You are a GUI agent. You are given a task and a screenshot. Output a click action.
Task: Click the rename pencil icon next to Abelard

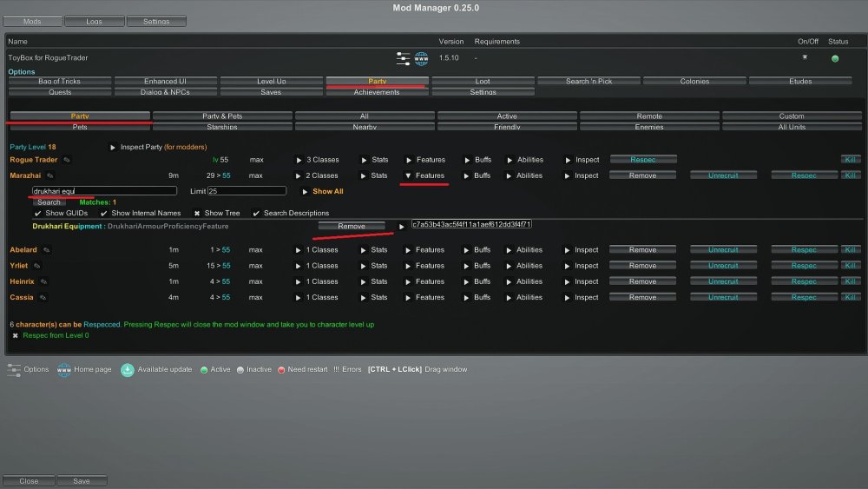click(x=47, y=250)
